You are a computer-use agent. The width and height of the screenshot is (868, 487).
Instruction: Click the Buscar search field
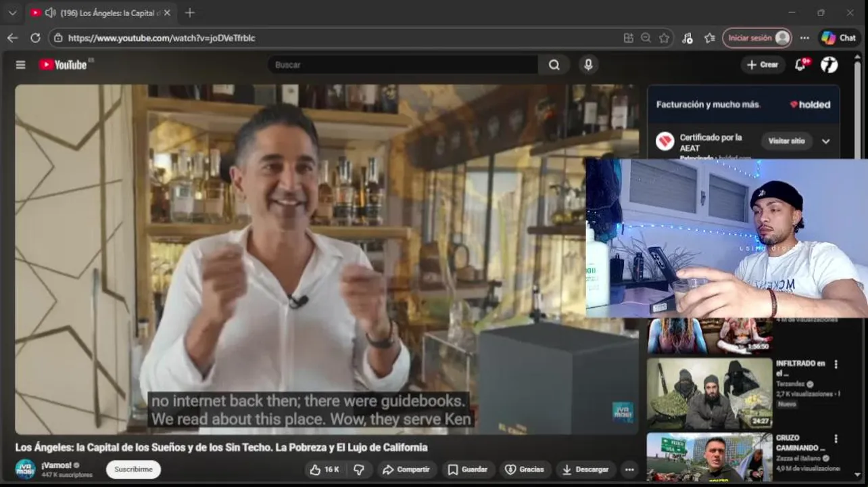coord(404,65)
